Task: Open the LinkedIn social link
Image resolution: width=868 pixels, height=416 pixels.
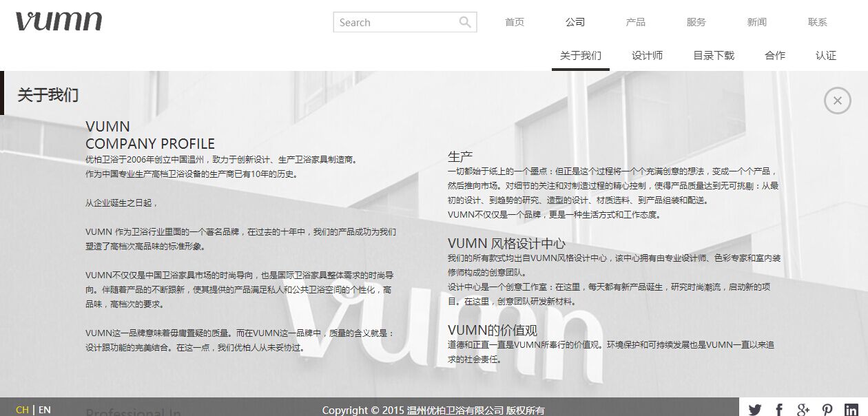Action: 851,410
